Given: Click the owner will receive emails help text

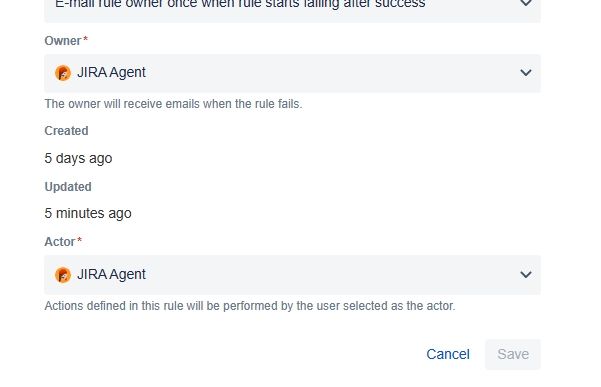Looking at the screenshot, I should [x=173, y=104].
